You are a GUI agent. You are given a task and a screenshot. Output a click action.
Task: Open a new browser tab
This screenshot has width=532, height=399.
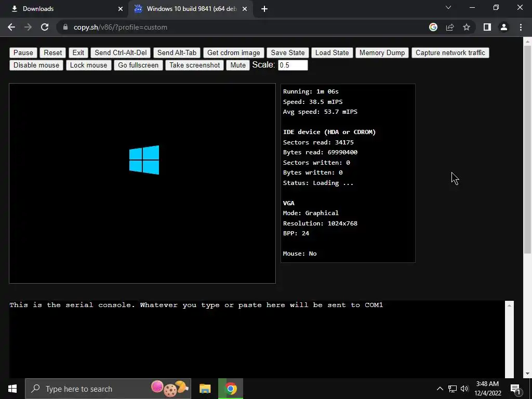pyautogui.click(x=264, y=9)
